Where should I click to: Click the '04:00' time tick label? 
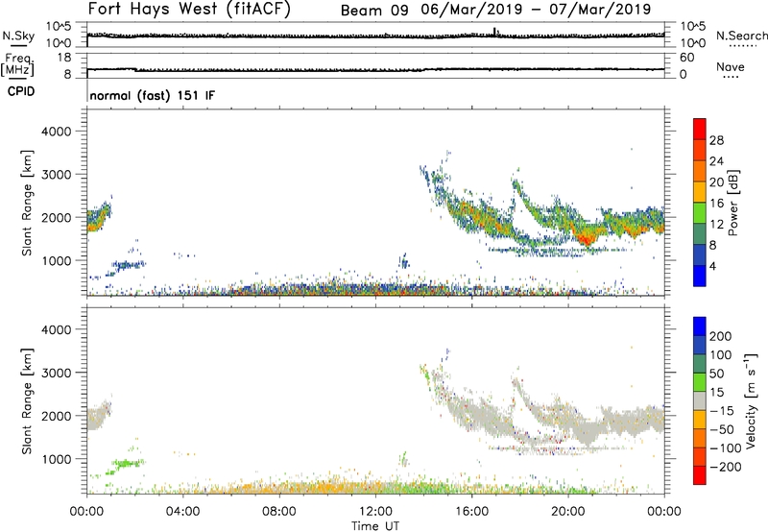(x=182, y=512)
